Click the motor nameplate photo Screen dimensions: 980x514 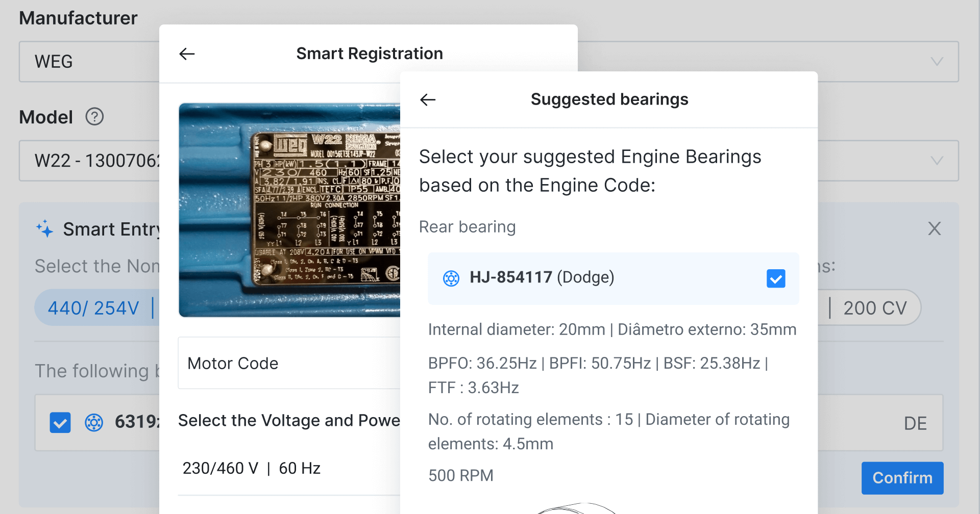click(289, 209)
